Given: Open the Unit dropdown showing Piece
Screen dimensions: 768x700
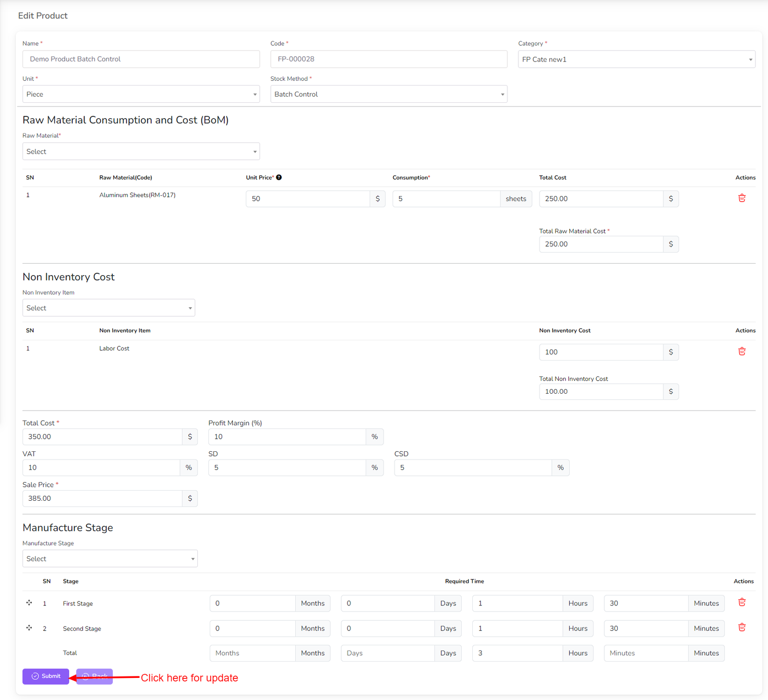Looking at the screenshot, I should tap(141, 95).
